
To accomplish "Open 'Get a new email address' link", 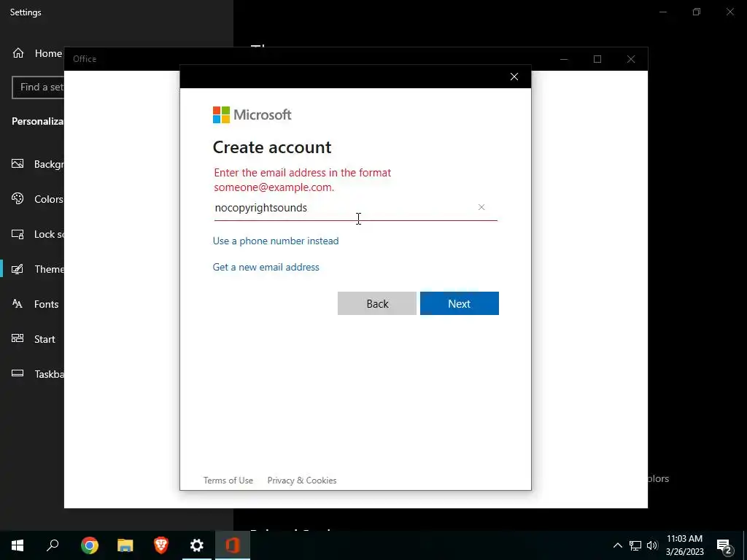I will [266, 267].
